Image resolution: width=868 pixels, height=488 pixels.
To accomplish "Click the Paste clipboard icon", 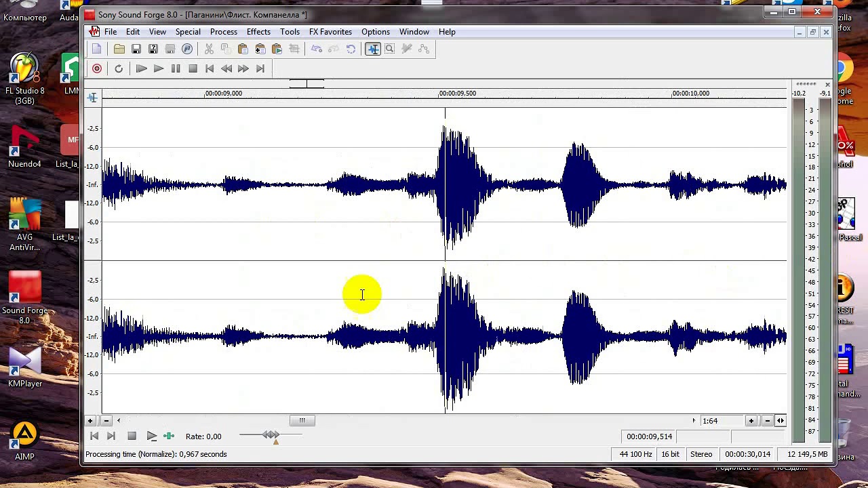I will [243, 49].
